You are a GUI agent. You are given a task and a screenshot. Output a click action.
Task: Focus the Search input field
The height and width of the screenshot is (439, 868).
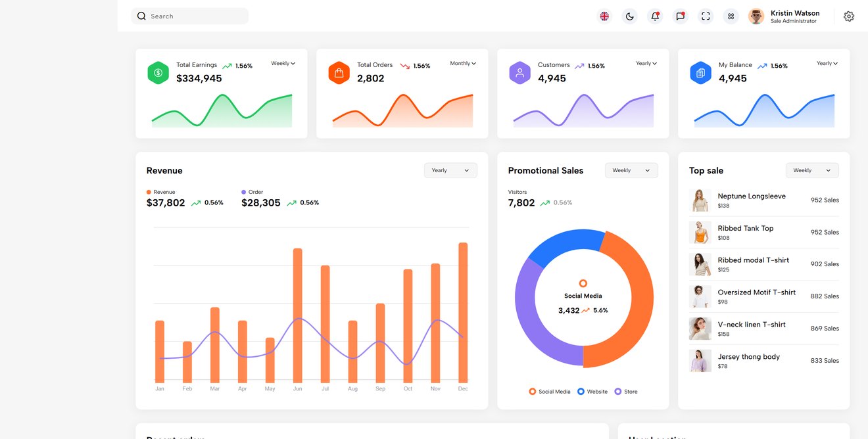pyautogui.click(x=190, y=16)
